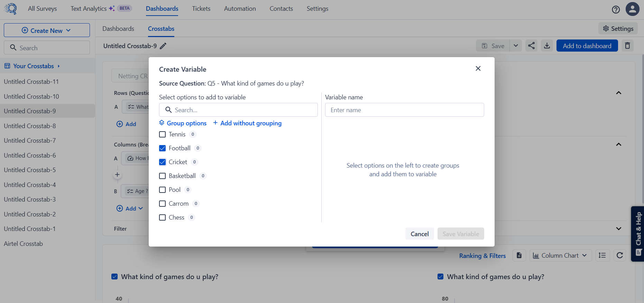Click the Cancel button
This screenshot has width=644, height=303.
[x=420, y=234]
